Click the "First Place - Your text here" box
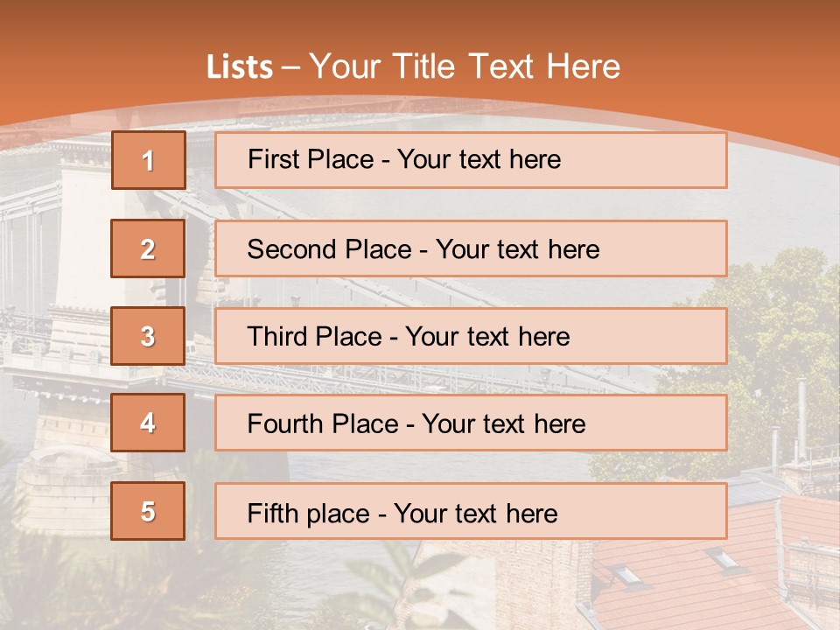 click(471, 160)
